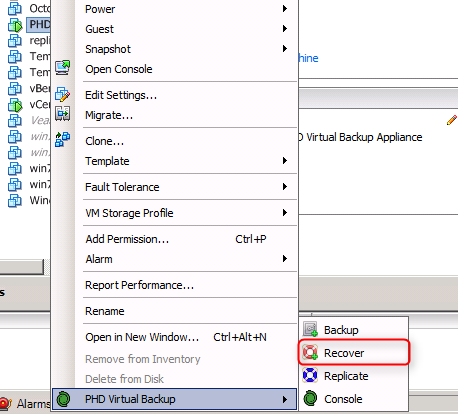Screen dimensions: 458x415
Task: Open the Fault Tolerance menu entry
Action: click(x=174, y=187)
